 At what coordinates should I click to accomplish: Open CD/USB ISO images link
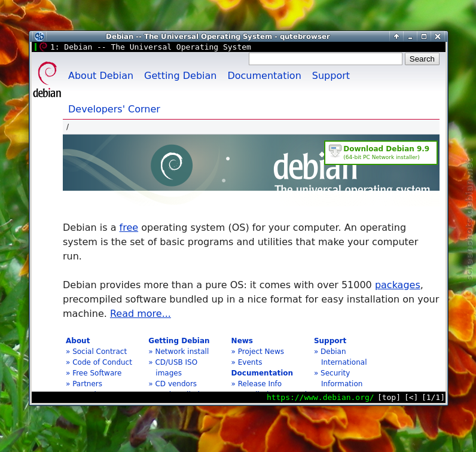coord(176,367)
